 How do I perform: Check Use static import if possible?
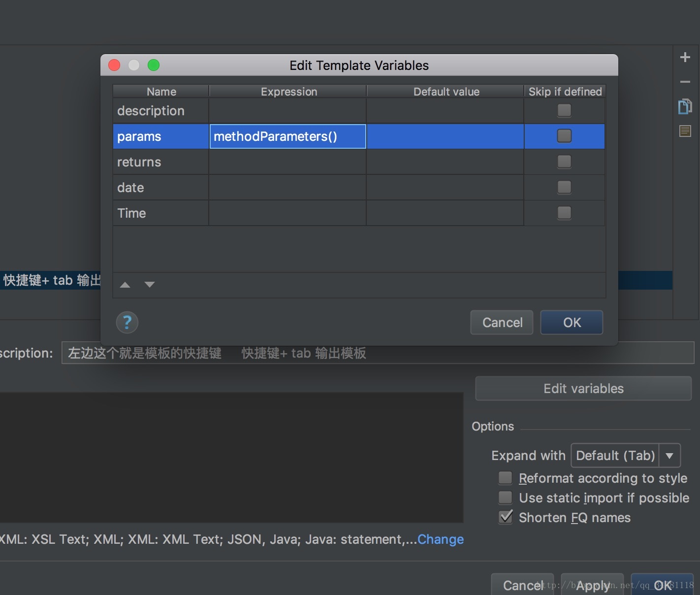pyautogui.click(x=506, y=498)
